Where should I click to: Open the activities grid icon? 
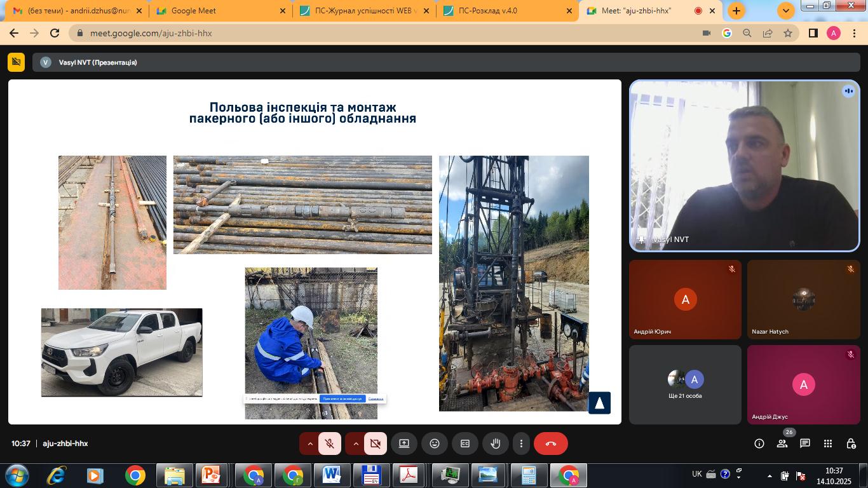point(828,444)
